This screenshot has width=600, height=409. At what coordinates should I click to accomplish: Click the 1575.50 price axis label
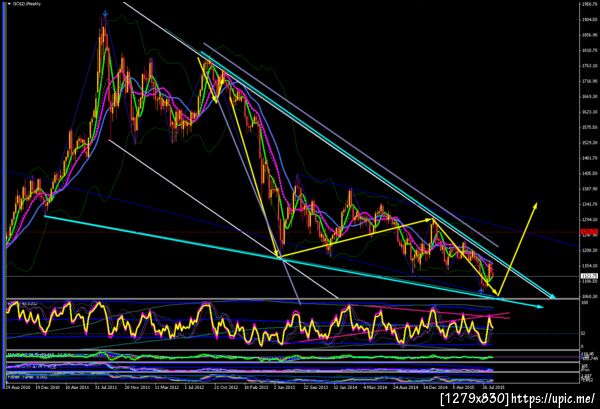(x=590, y=127)
